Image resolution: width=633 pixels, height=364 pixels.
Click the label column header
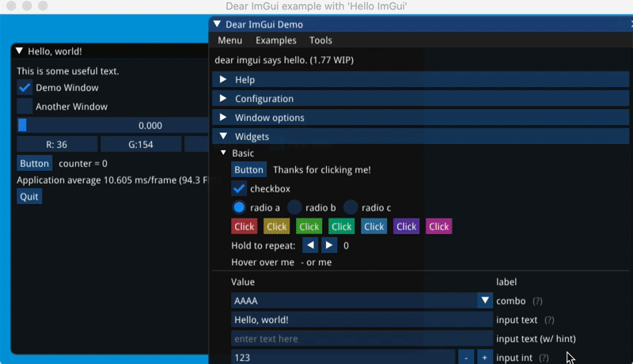click(x=506, y=282)
